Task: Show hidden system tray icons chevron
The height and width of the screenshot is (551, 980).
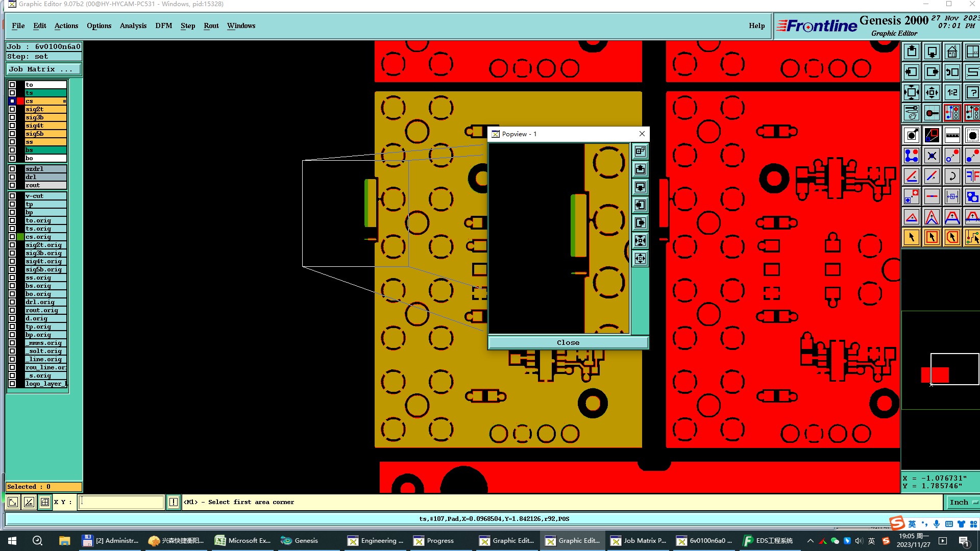Action: (810, 541)
